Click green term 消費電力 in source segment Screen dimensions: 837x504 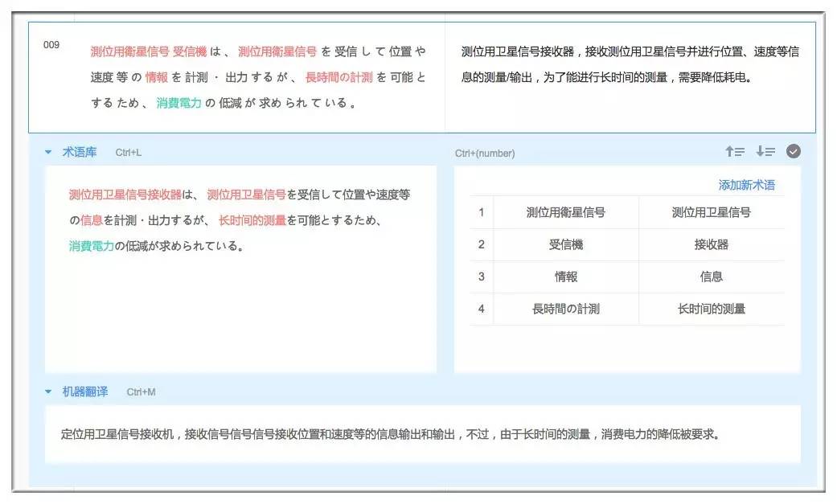click(x=178, y=103)
